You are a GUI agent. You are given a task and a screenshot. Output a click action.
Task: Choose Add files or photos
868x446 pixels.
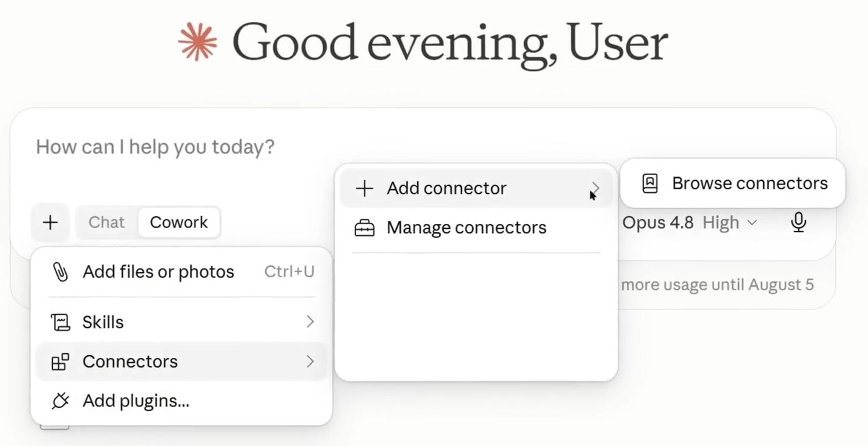[x=181, y=272]
